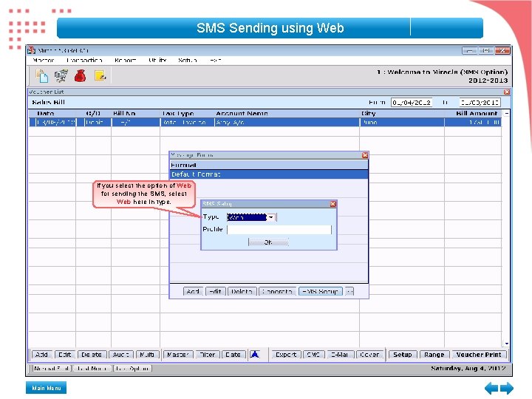Click the Bill Amount column header
The height and width of the screenshot is (399, 532).
[x=477, y=113]
